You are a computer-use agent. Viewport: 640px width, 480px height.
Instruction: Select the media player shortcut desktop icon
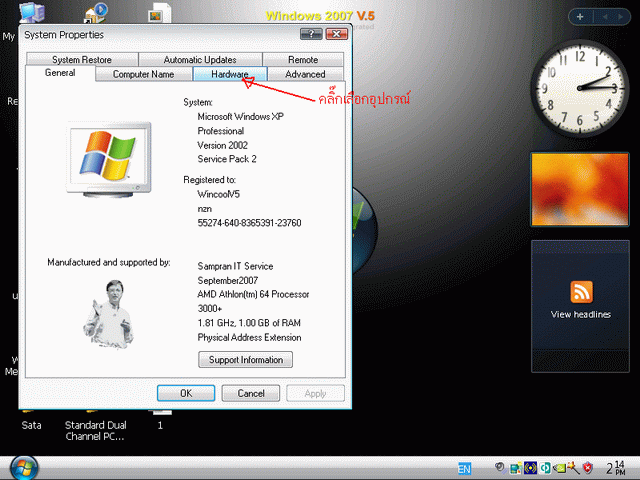coord(96,12)
